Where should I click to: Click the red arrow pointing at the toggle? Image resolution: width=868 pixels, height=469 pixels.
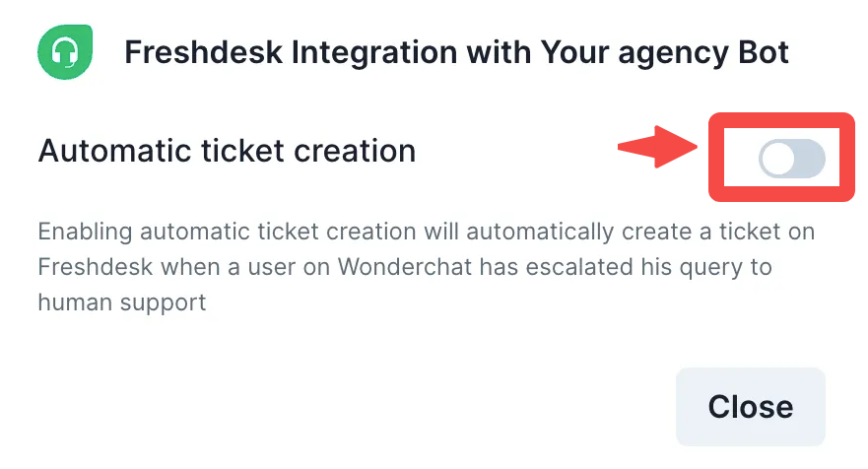pyautogui.click(x=657, y=148)
